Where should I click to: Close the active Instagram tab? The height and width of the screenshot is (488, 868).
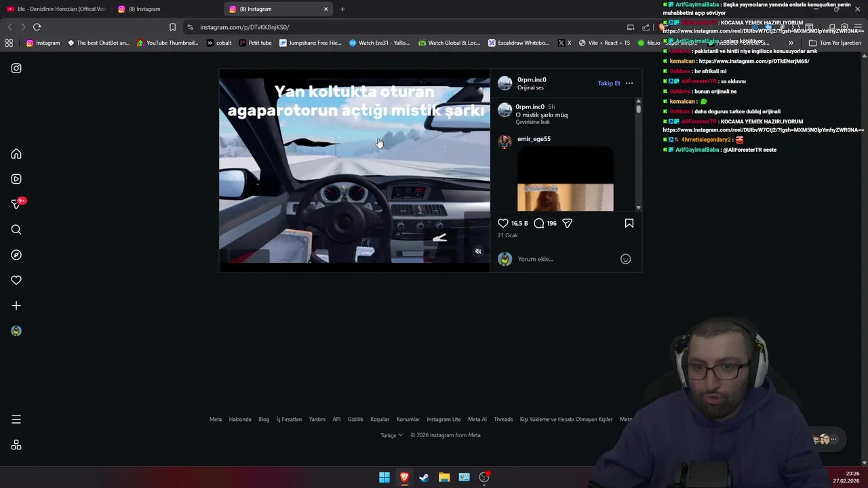point(326,9)
